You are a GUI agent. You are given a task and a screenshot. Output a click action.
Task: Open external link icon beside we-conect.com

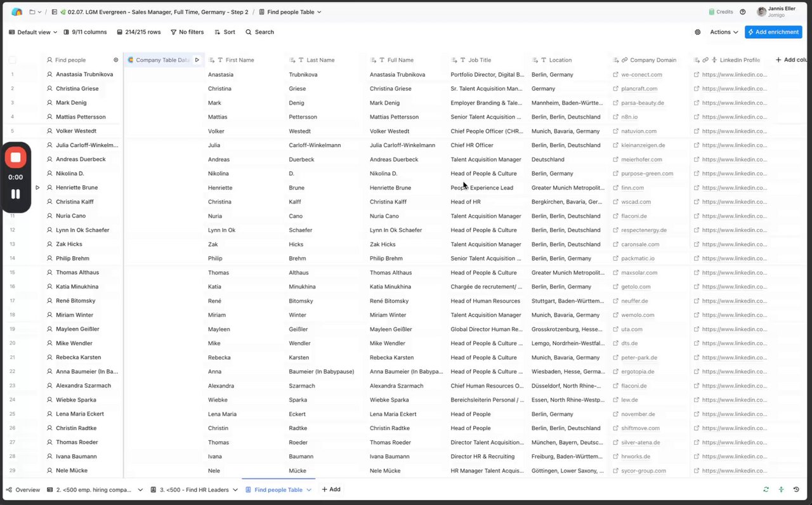point(615,75)
